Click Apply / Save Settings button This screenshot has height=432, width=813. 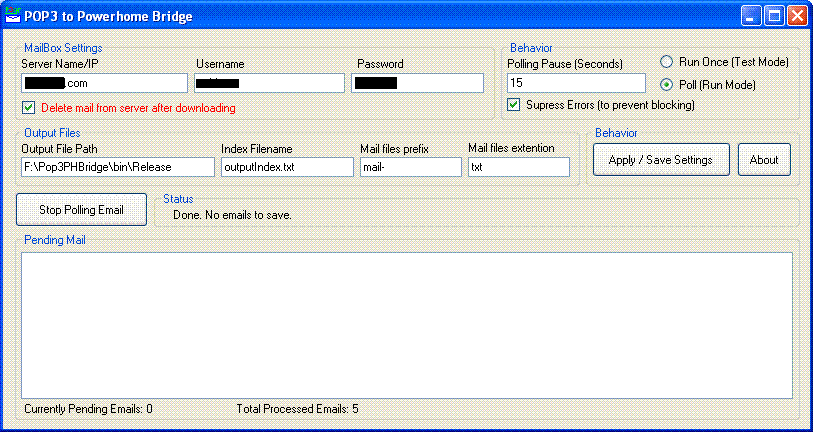coord(661,160)
